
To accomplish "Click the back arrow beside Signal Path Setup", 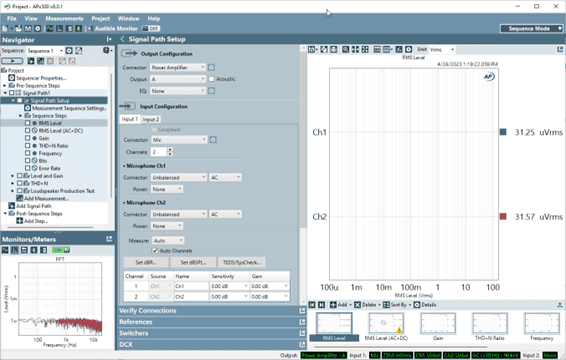I will coord(123,39).
